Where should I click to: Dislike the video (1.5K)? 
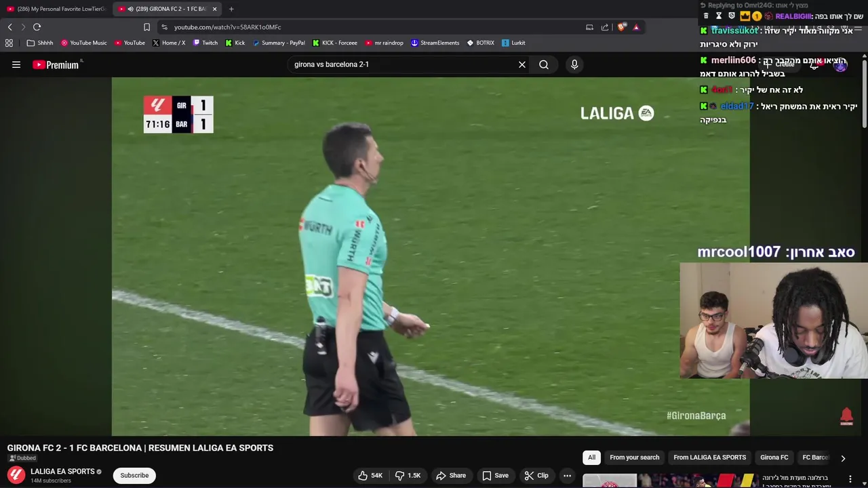(408, 475)
